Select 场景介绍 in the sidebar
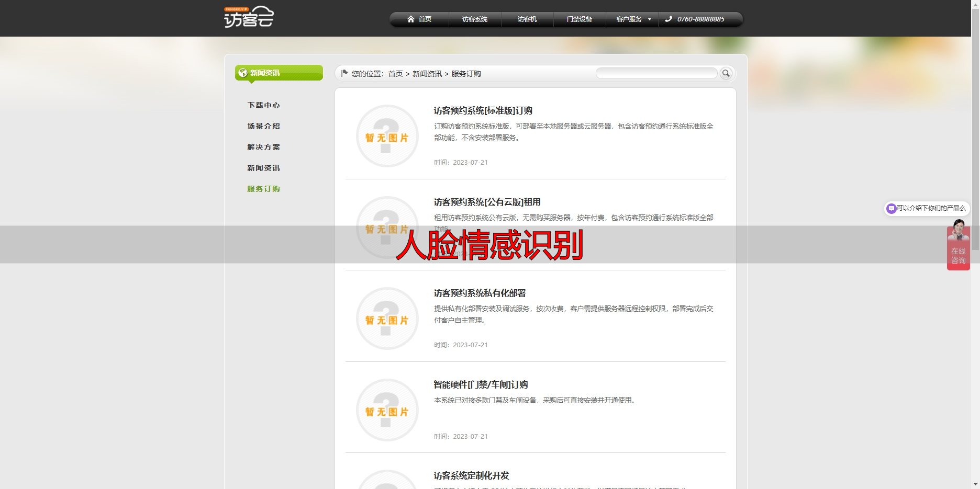This screenshot has height=489, width=980. [x=264, y=126]
